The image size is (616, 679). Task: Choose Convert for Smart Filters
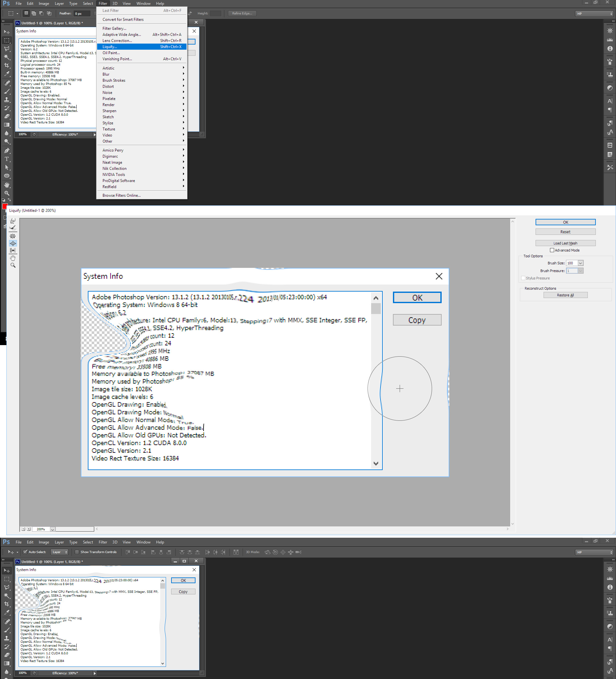(x=142, y=20)
